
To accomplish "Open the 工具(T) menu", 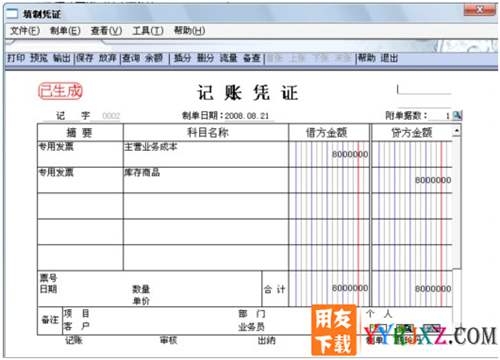I will 148,31.
